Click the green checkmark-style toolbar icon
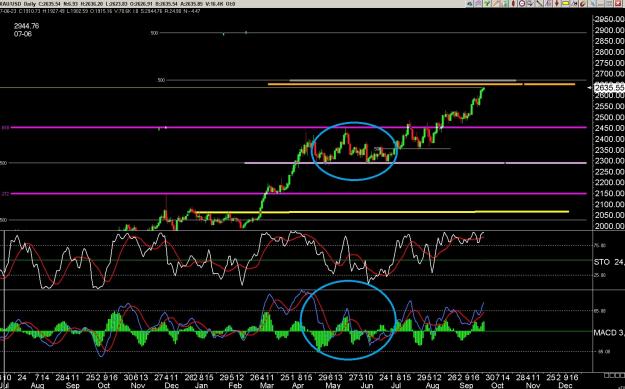This screenshot has height=389, width=625. click(487, 4)
